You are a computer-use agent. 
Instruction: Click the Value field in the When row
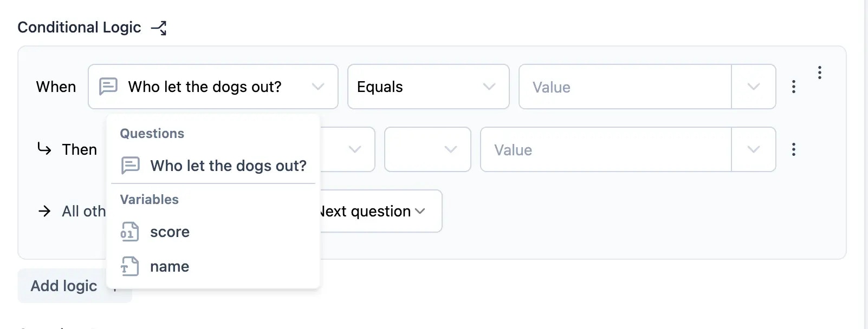coord(596,87)
